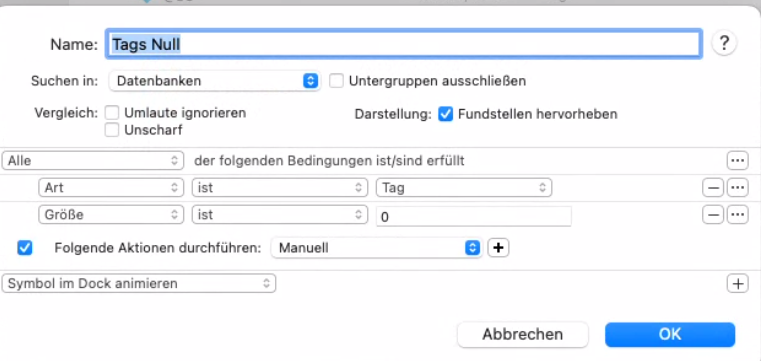Open the Alle conditions dropdown
The height and width of the screenshot is (361, 761).
click(93, 161)
